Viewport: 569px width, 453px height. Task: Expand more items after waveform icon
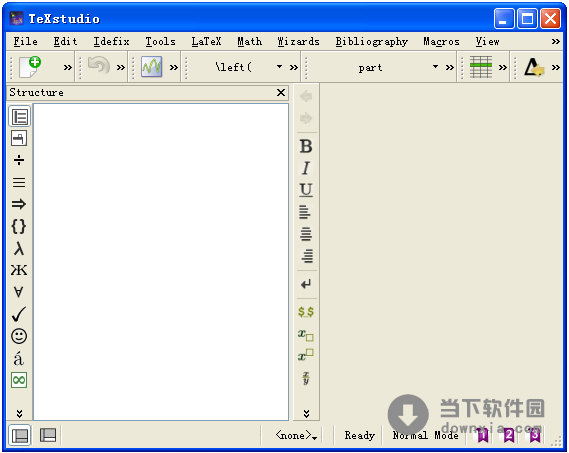click(x=174, y=67)
